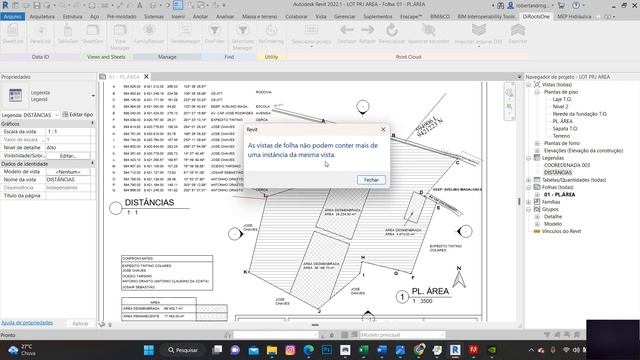Click the Desfazer arrow in Point Cloud panel
This screenshot has height=360, width=640.
click(x=347, y=34)
